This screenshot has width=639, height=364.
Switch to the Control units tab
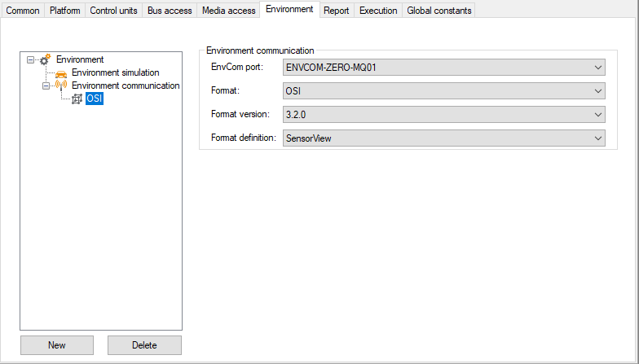coord(114,11)
